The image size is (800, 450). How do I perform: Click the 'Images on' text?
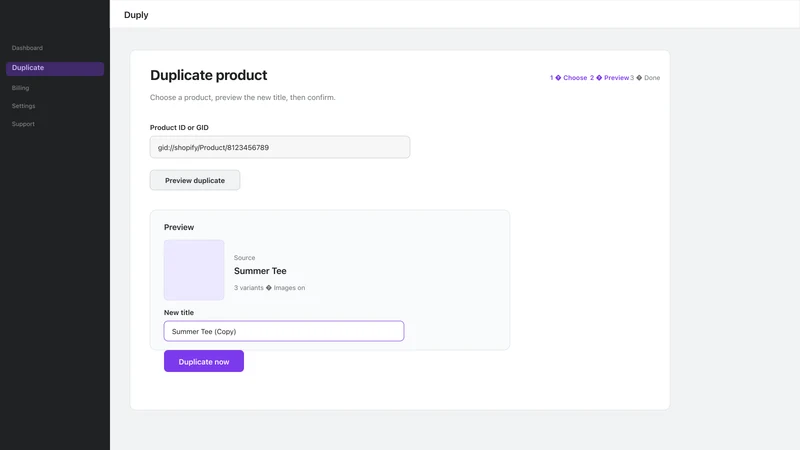coord(289,288)
